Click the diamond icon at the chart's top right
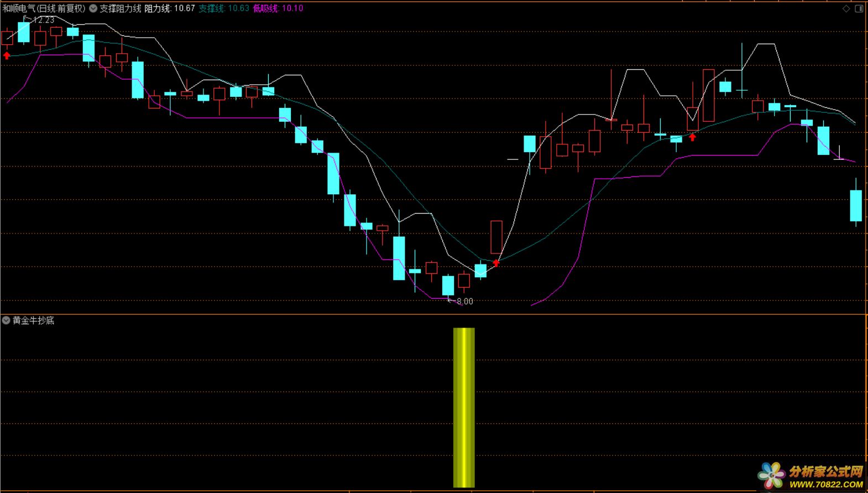This screenshot has height=493, width=868. tap(846, 8)
